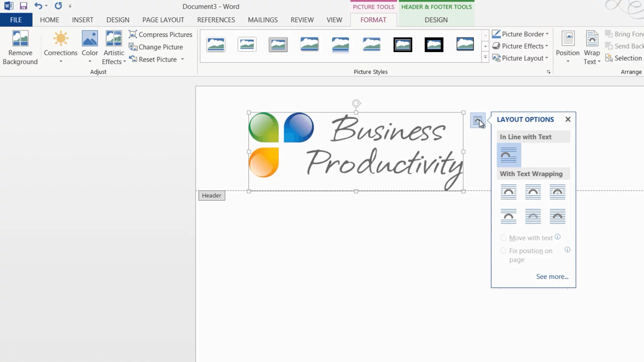Choose In Line with Text layout icon
Viewport: 644px width, 362px height.
pyautogui.click(x=508, y=155)
